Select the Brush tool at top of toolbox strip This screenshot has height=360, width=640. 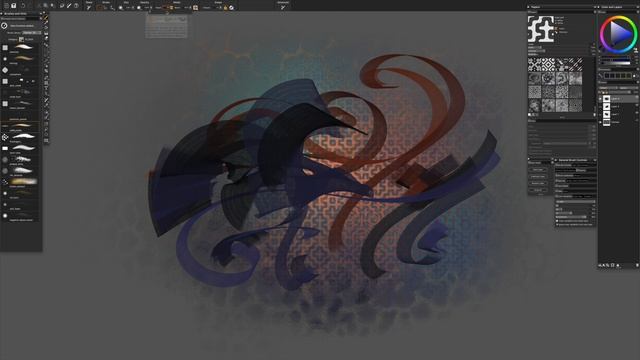pos(46,18)
